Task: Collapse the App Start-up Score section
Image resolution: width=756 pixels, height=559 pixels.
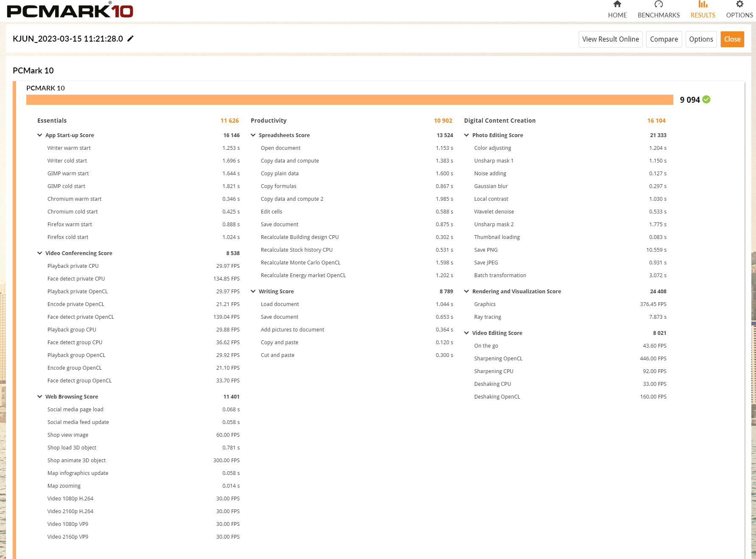Action: coord(40,135)
